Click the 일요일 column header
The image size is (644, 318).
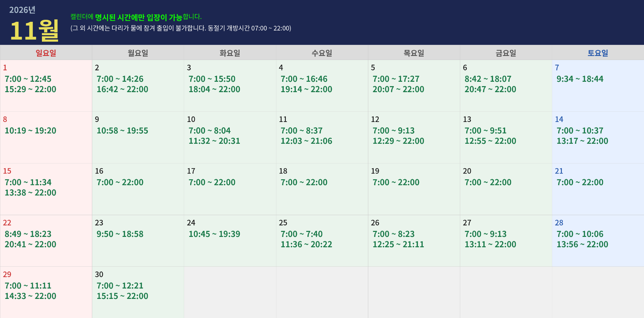(x=46, y=53)
